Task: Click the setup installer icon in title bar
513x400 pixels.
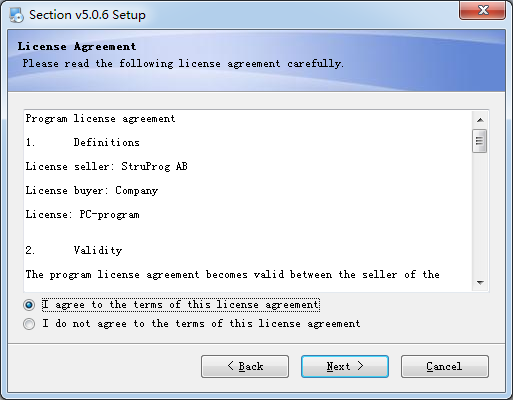Action: pos(16,15)
